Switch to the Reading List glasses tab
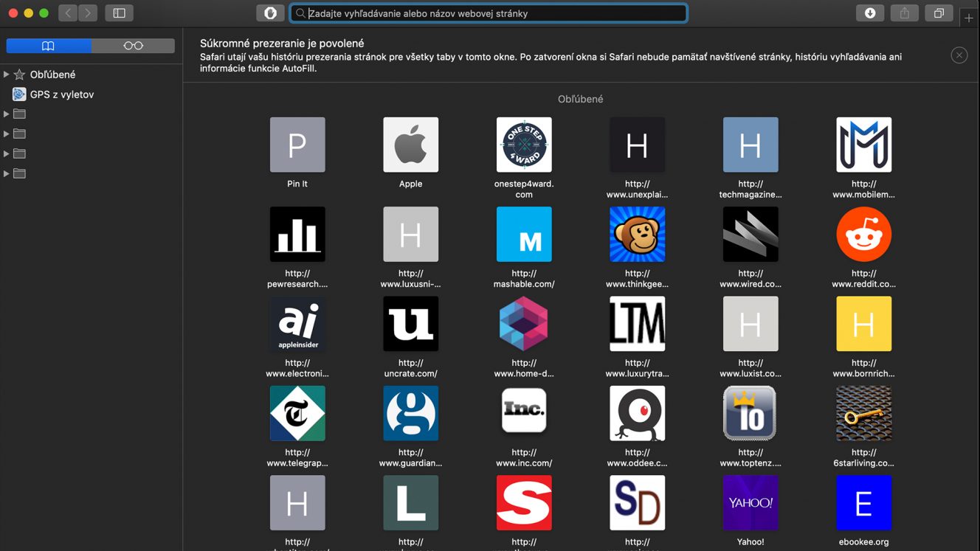This screenshot has height=551, width=980. point(134,46)
